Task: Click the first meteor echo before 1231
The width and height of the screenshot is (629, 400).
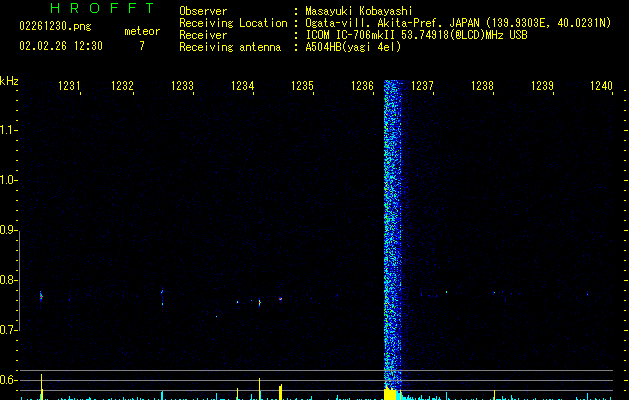Action: point(41,296)
